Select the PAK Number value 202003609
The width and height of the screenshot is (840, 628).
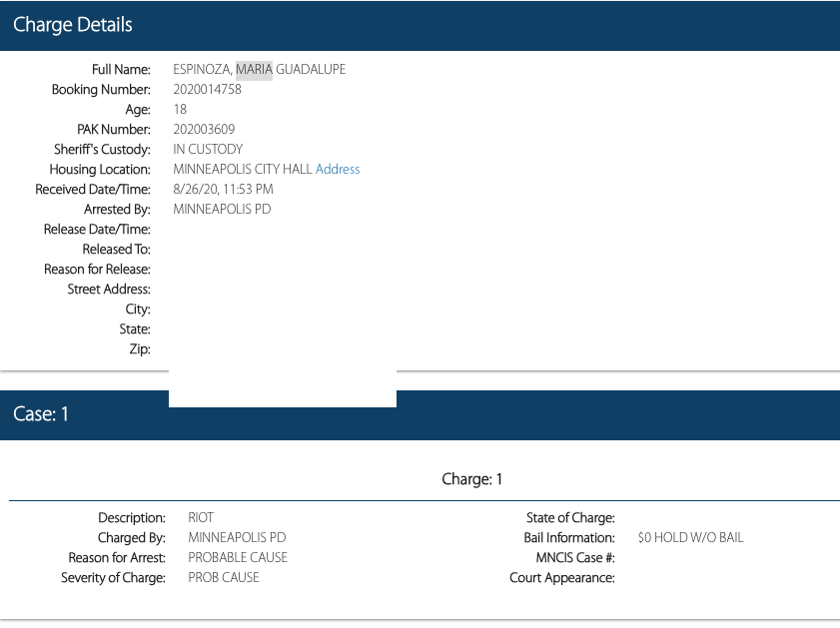point(204,130)
